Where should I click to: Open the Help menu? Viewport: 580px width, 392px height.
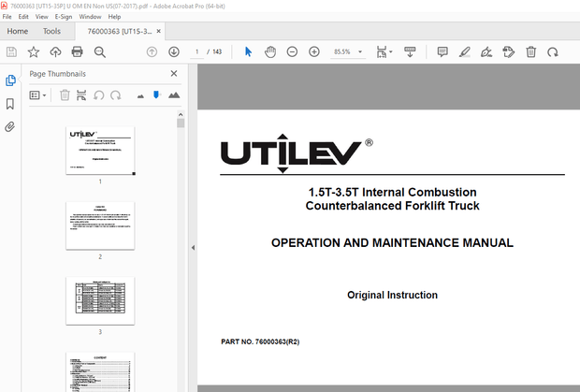pos(114,17)
